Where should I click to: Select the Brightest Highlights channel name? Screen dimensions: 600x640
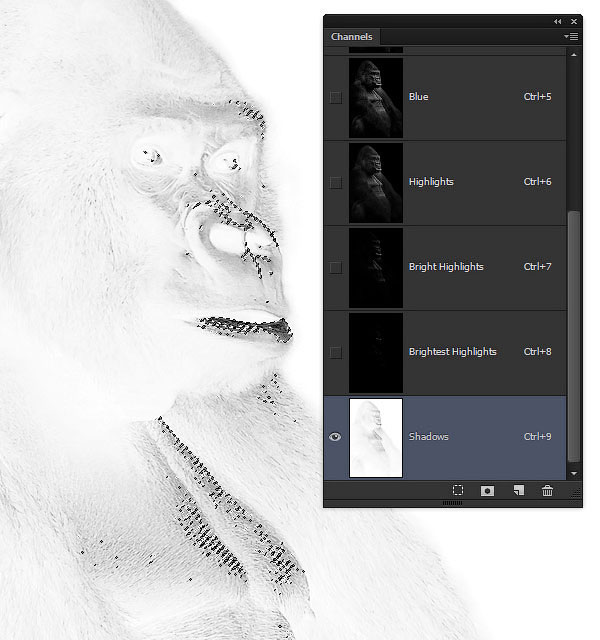(453, 352)
